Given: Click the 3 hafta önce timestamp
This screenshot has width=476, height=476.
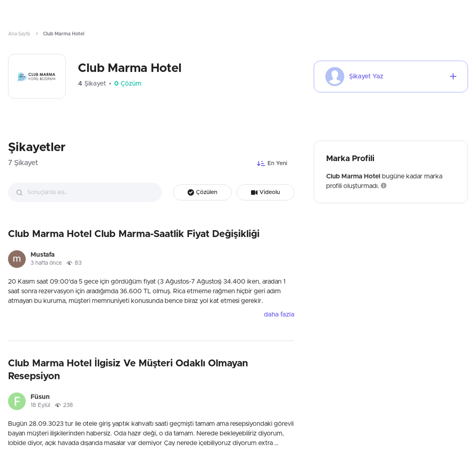Looking at the screenshot, I should (x=46, y=263).
